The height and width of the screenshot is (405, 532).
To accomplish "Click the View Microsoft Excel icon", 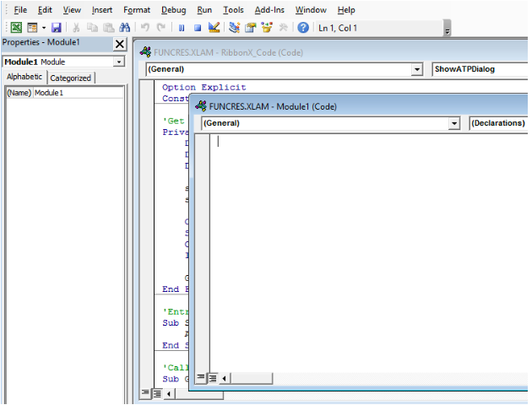I will tap(16, 28).
